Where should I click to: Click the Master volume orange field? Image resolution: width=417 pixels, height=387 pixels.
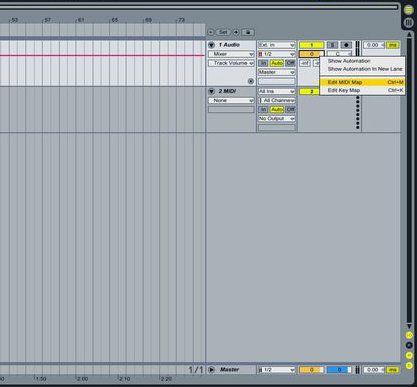tap(311, 370)
